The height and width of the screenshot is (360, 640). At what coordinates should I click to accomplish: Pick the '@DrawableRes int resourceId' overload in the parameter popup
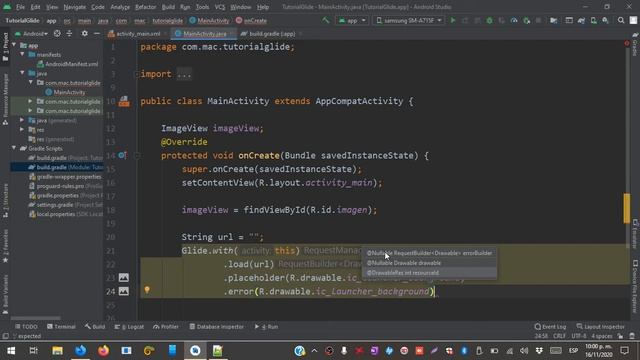click(x=429, y=273)
